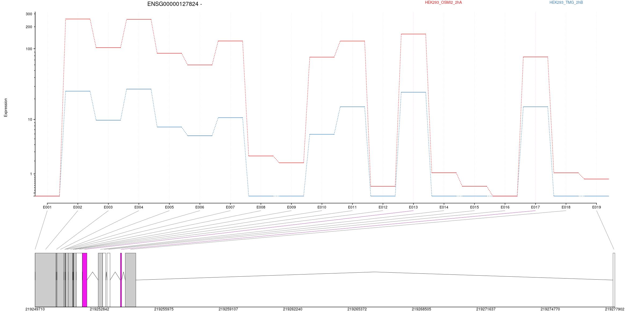Click the E009 exon label
This screenshot has width=644, height=322.
tap(291, 207)
